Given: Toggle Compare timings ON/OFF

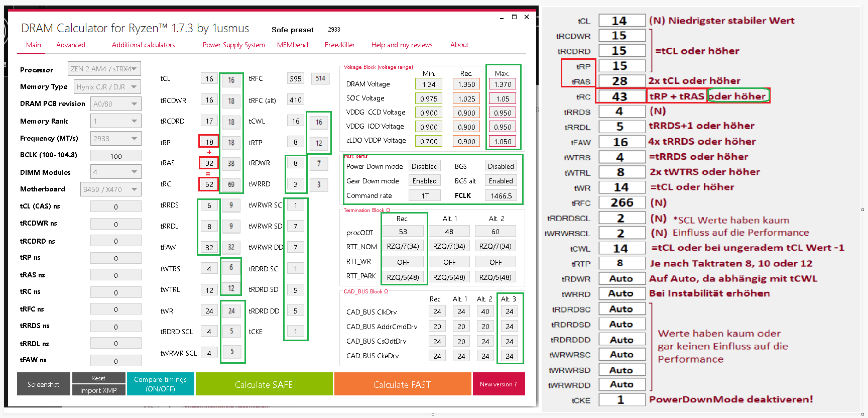Looking at the screenshot, I should coord(161,384).
